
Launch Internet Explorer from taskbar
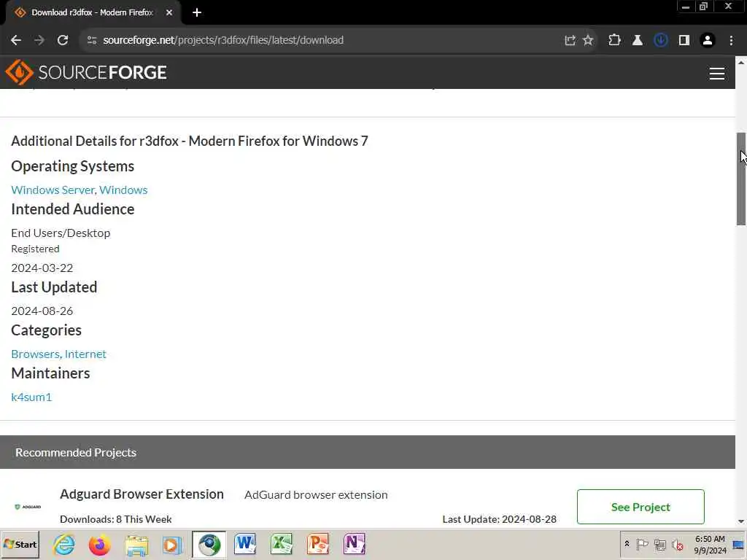point(64,545)
